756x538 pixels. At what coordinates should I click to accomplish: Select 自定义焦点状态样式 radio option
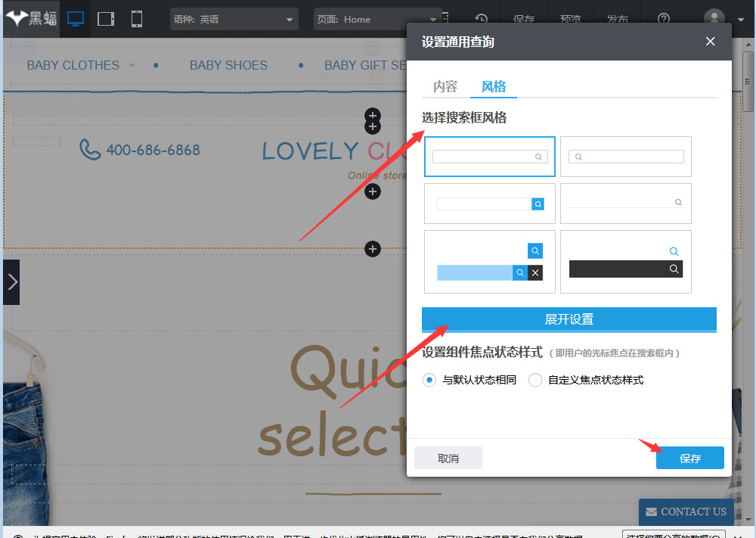535,380
